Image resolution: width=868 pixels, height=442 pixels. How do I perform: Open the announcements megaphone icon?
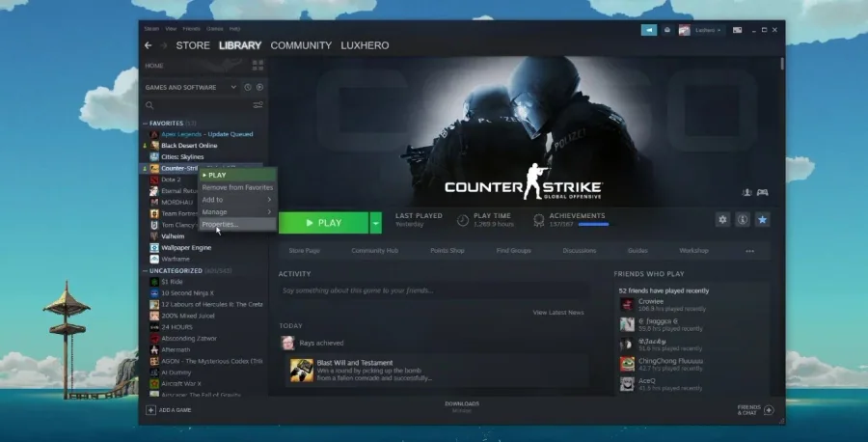tap(649, 30)
